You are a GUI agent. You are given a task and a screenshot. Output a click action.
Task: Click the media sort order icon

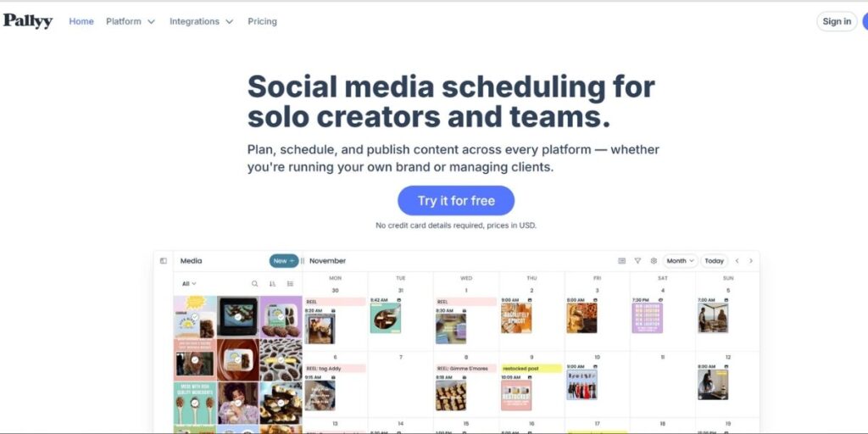coord(272,283)
